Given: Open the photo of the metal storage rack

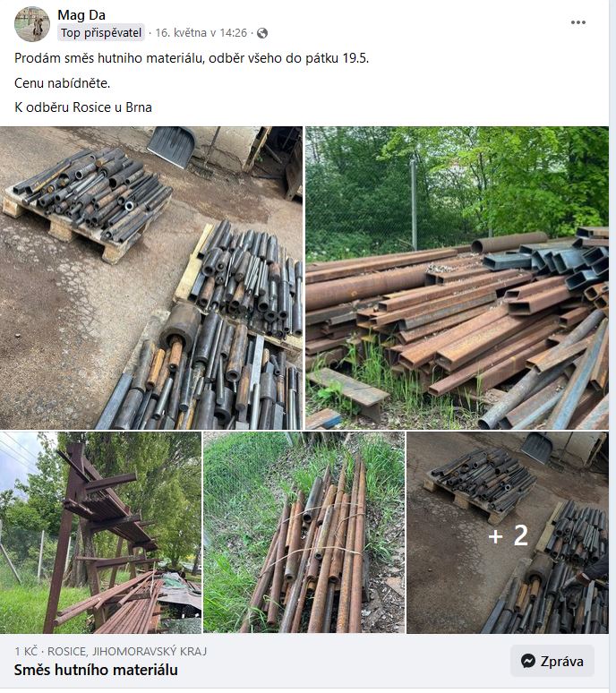Looking at the screenshot, I should [100, 533].
